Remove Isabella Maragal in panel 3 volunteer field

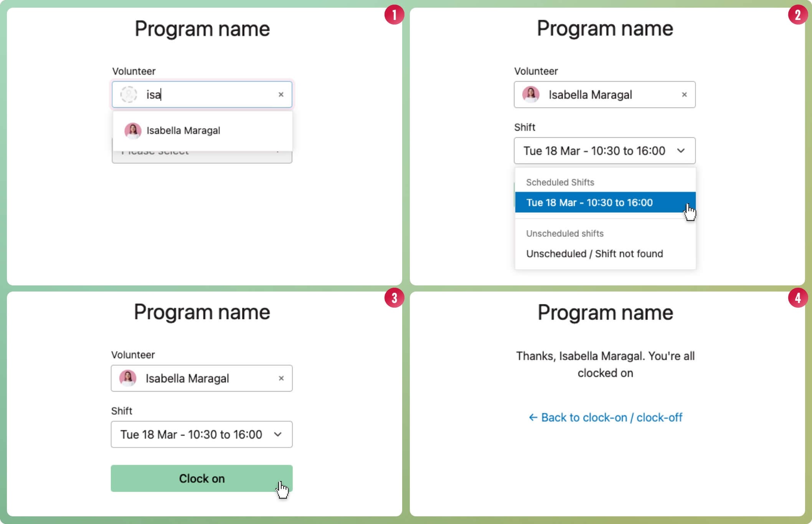(x=281, y=379)
